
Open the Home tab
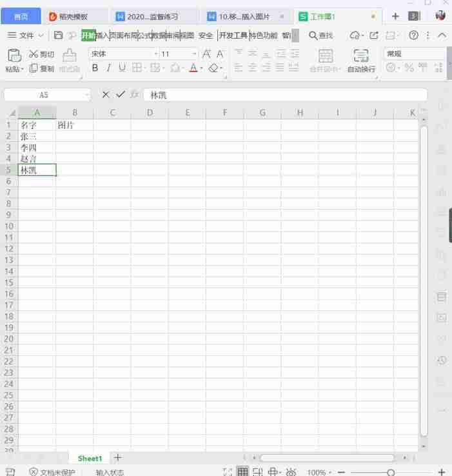click(x=21, y=16)
